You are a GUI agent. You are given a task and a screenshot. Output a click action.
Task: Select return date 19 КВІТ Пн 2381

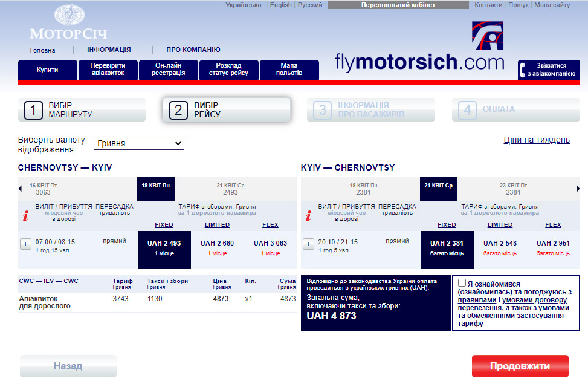pyautogui.click(x=363, y=189)
